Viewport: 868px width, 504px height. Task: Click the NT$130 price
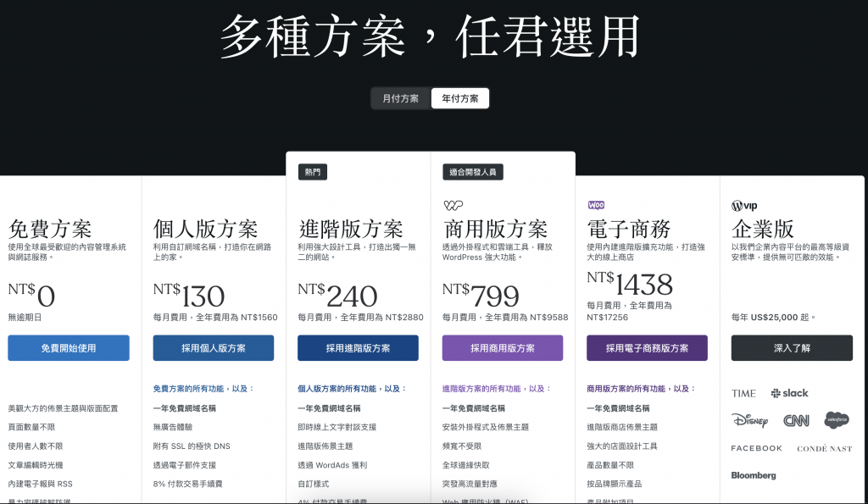tap(189, 295)
